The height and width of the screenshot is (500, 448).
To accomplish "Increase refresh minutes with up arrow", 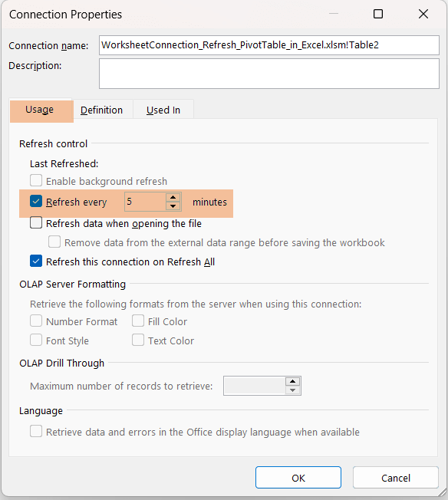I will point(173,197).
